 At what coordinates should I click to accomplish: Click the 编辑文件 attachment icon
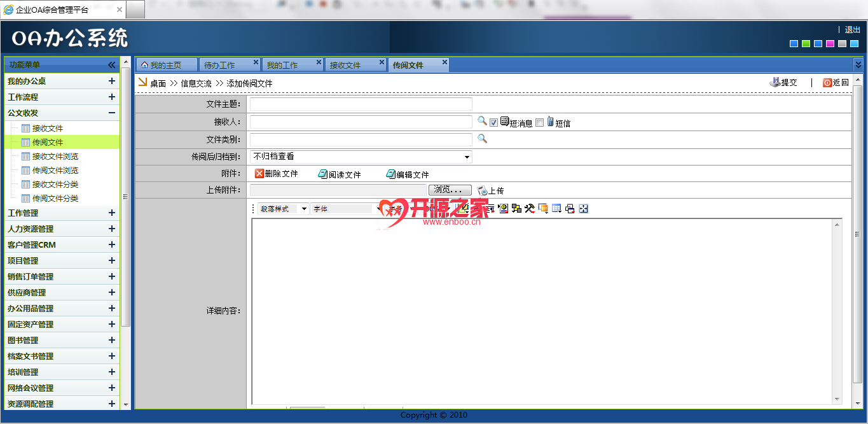click(390, 174)
